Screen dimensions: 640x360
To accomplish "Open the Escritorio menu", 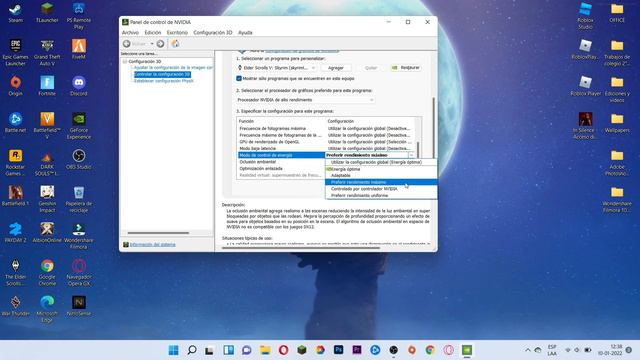I will [x=177, y=32].
